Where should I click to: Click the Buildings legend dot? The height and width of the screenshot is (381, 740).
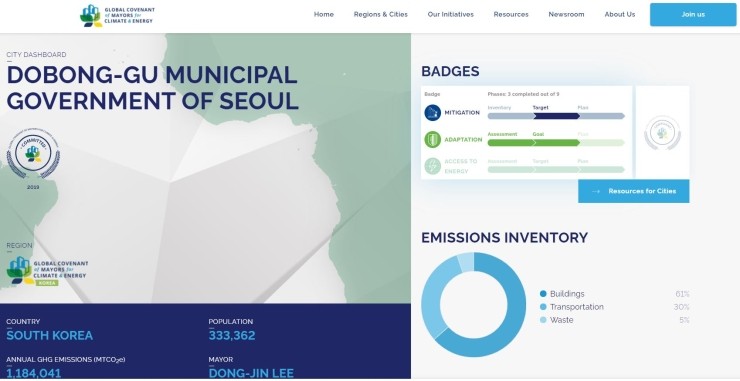[543, 294]
